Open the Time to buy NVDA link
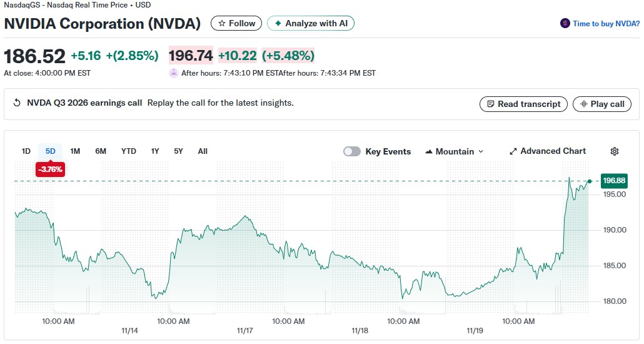The width and height of the screenshot is (644, 344). coord(606,24)
